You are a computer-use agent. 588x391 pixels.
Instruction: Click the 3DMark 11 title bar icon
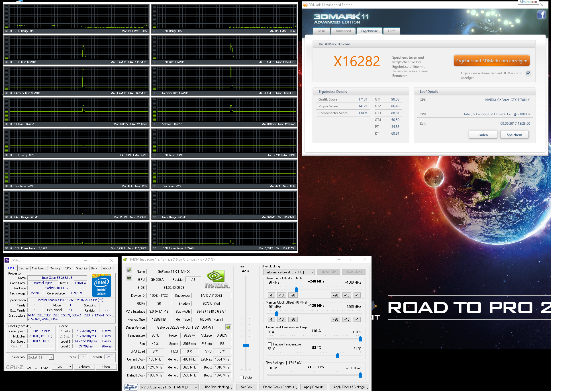point(305,5)
